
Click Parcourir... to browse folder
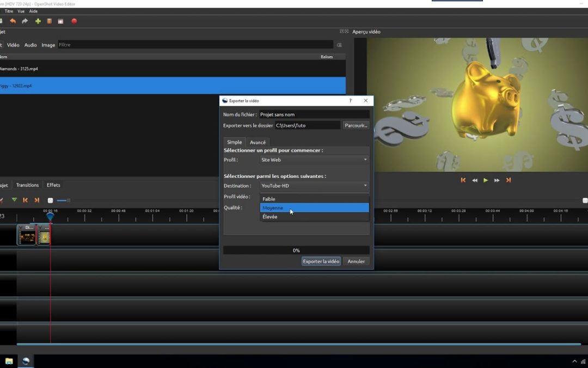[x=356, y=125]
